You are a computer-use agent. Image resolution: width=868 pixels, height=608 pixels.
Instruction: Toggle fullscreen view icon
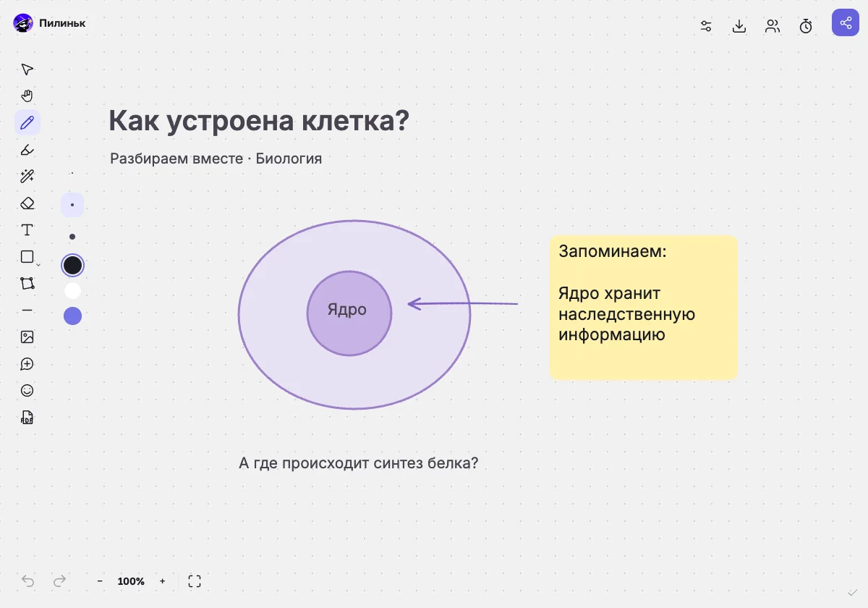pyautogui.click(x=195, y=581)
